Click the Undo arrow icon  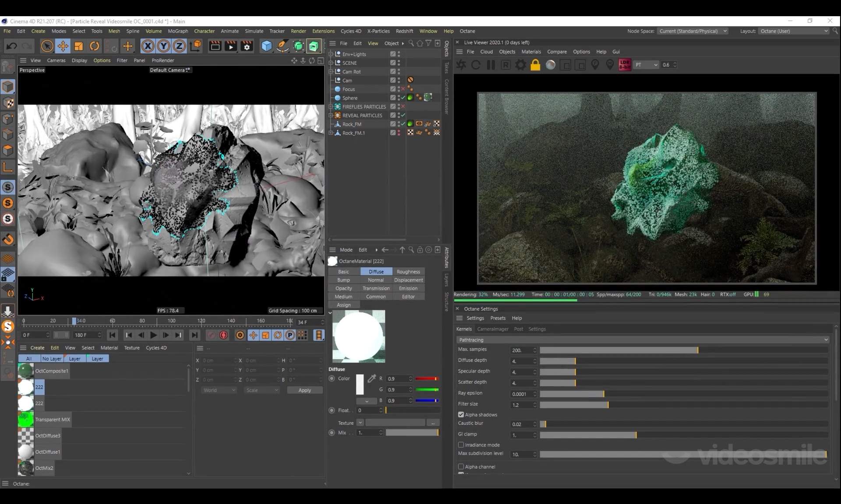[x=12, y=46]
